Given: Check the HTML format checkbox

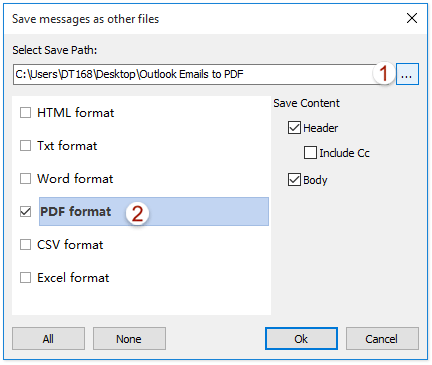Looking at the screenshot, I should tap(25, 113).
